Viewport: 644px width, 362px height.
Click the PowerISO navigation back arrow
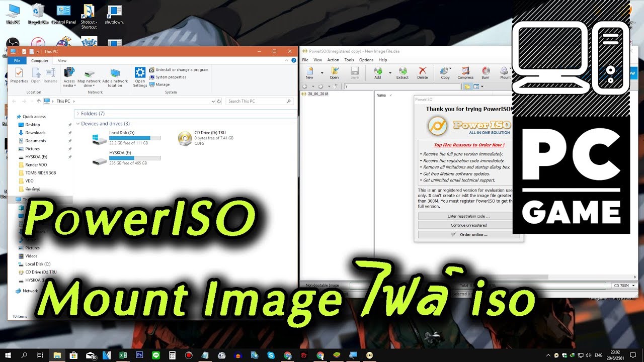click(305, 86)
